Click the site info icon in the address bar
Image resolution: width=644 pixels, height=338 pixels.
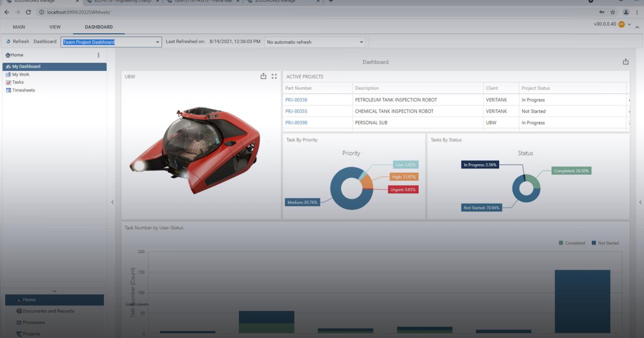[41, 12]
